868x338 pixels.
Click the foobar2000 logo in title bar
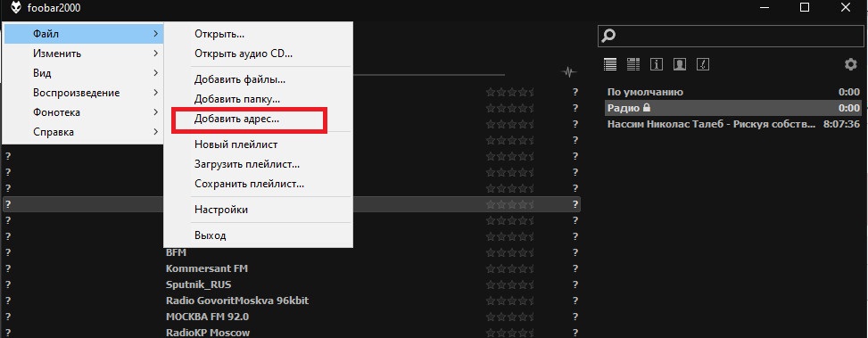coord(16,8)
